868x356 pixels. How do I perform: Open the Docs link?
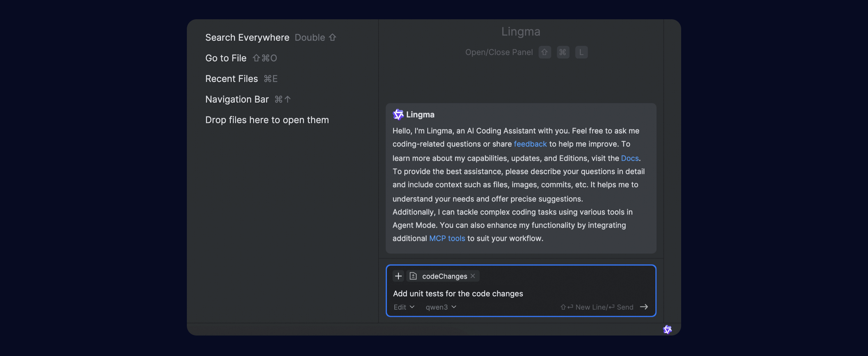(x=629, y=158)
